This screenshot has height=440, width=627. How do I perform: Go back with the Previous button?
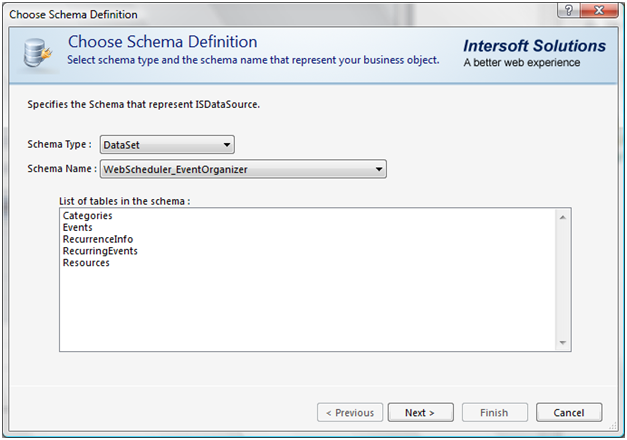(347, 412)
